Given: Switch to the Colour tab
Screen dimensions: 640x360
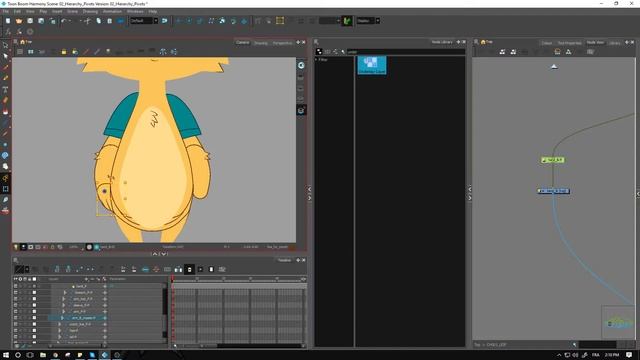Looking at the screenshot, I should [x=547, y=42].
